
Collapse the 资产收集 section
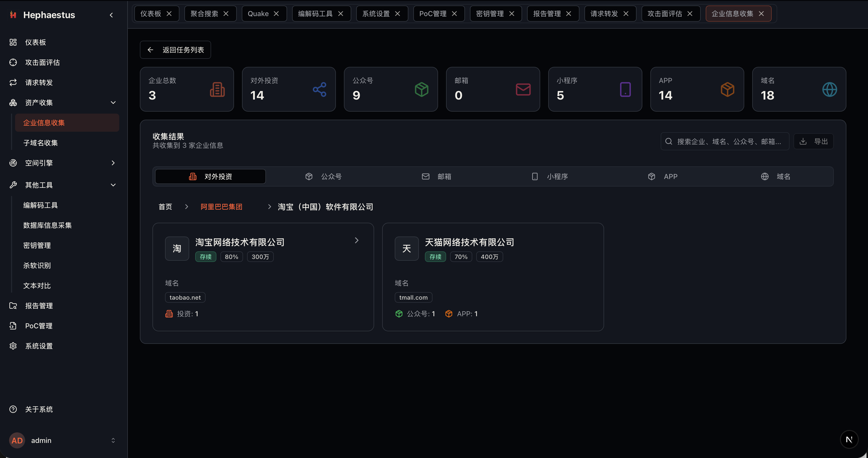tap(113, 102)
